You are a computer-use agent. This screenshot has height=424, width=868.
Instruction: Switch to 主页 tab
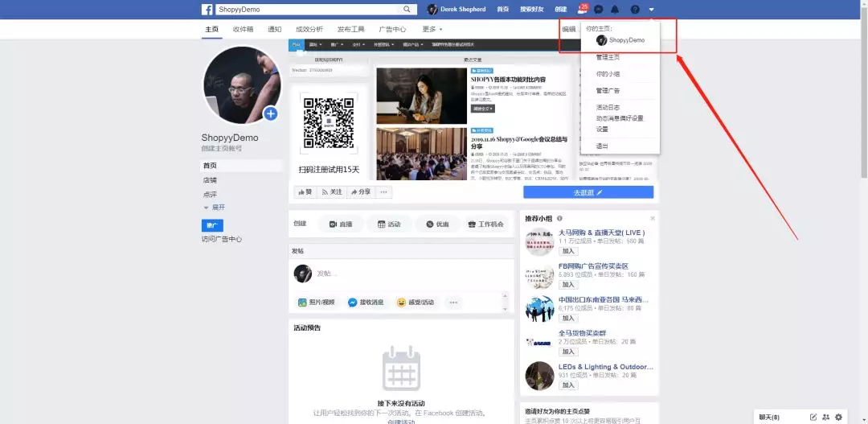tap(212, 30)
